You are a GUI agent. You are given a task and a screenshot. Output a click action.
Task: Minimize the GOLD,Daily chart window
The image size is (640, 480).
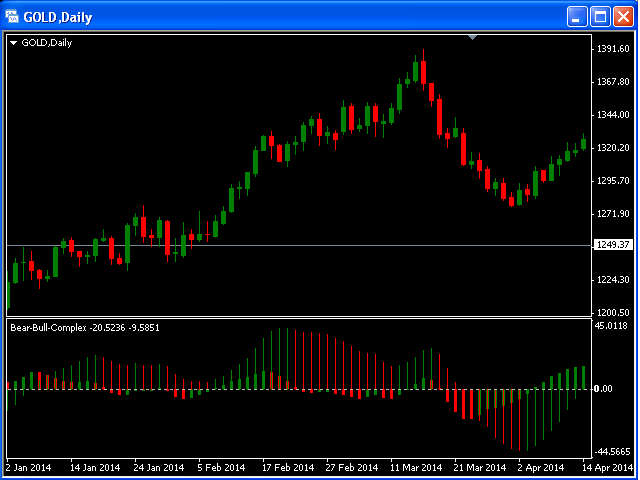pos(576,17)
